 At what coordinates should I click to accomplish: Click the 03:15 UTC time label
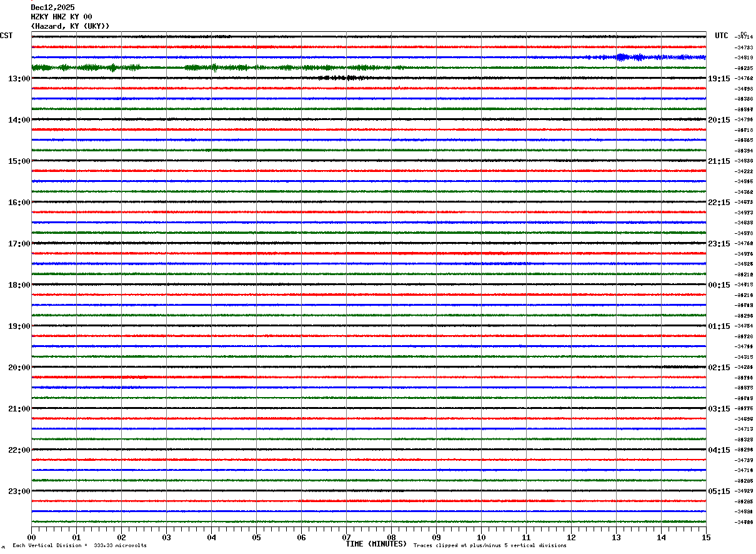(719, 409)
